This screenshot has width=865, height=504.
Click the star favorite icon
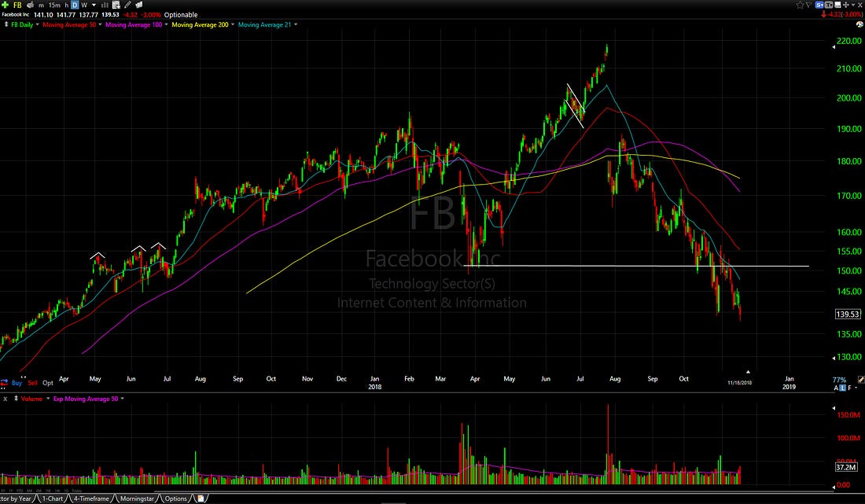tap(800, 5)
